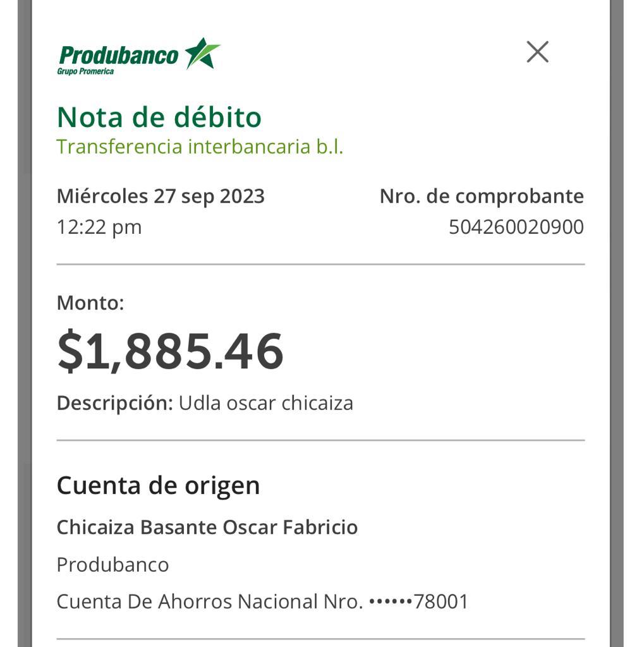Select account holder Chicaiza Basante Oscar Fabricio
644x647 pixels.
(207, 527)
